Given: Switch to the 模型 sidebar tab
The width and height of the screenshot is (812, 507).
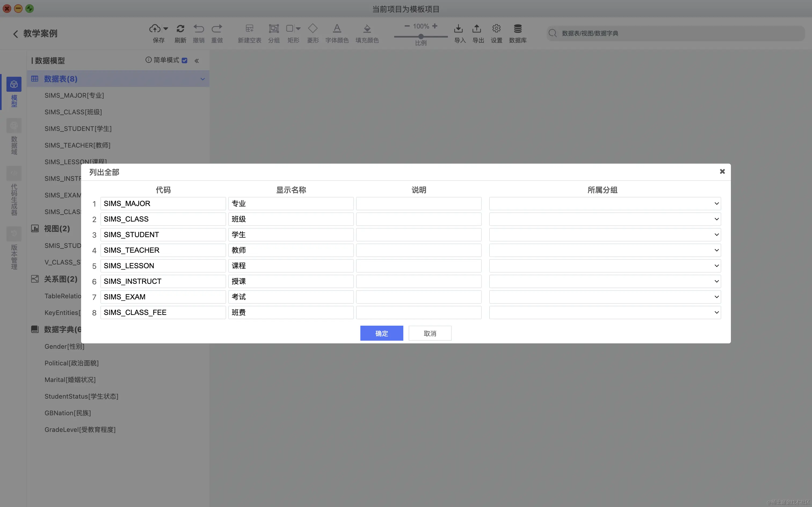Looking at the screenshot, I should click(x=14, y=91).
